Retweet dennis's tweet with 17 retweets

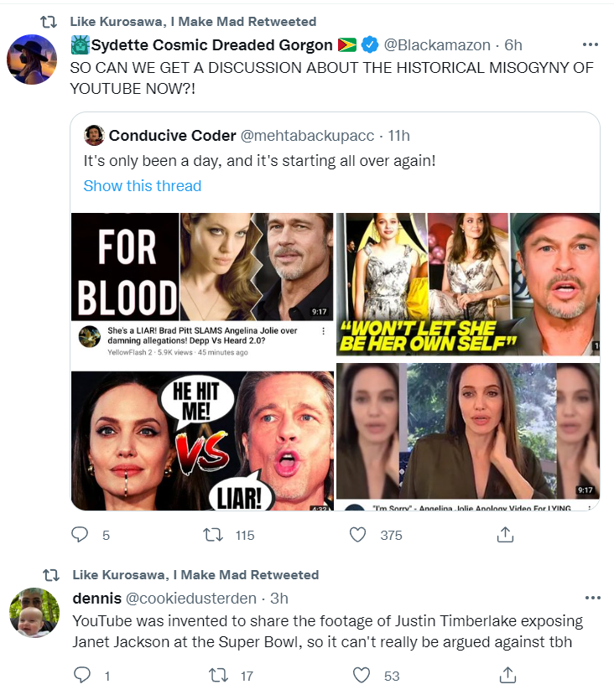click(x=219, y=675)
